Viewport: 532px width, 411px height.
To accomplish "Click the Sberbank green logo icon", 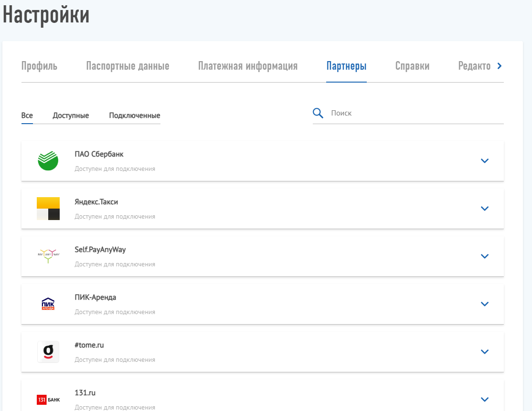I will [48, 161].
